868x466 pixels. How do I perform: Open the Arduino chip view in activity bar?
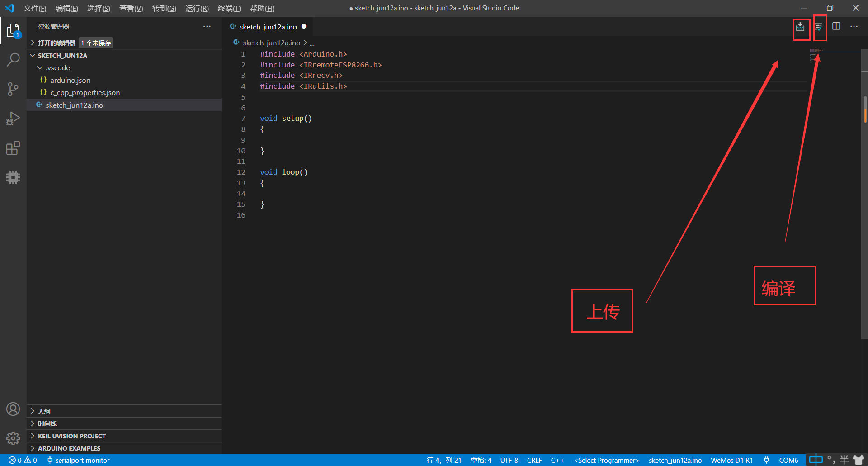tap(13, 177)
